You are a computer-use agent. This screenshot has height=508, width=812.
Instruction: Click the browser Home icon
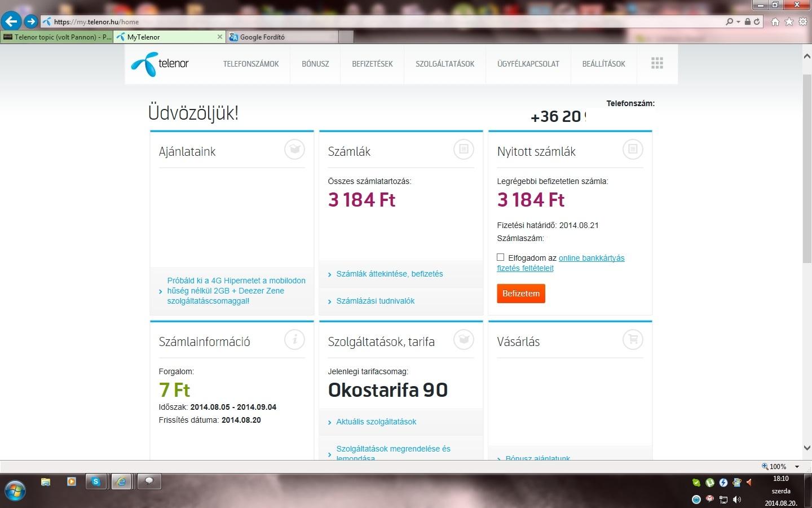[x=775, y=21]
